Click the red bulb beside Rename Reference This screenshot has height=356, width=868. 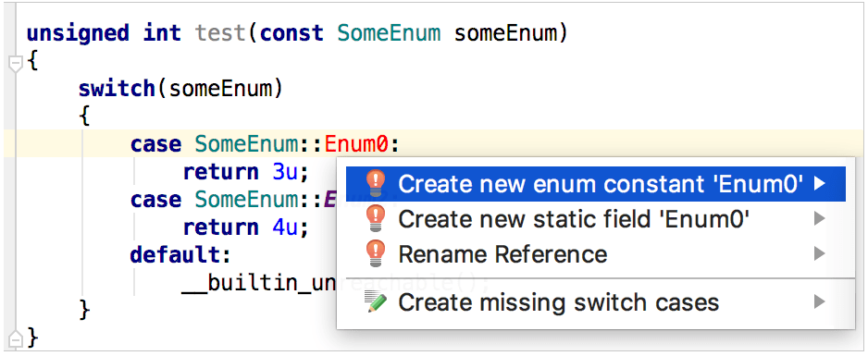click(x=375, y=254)
